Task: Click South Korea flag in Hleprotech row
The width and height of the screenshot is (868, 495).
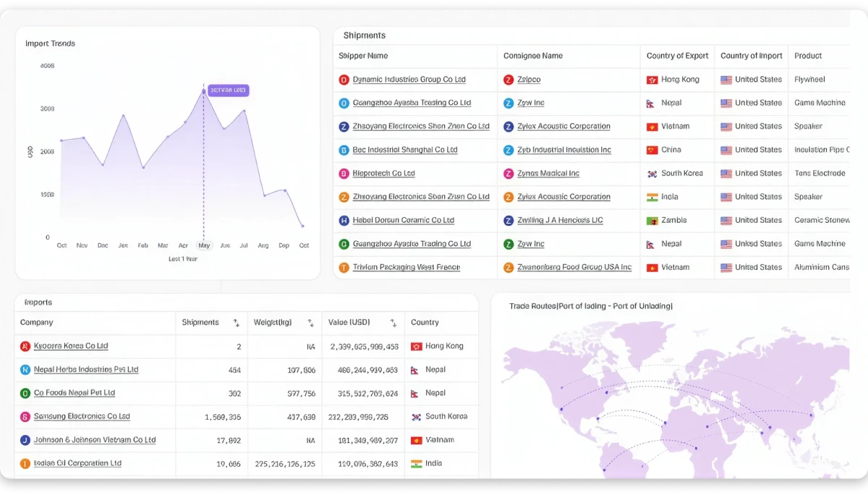Action: (652, 174)
